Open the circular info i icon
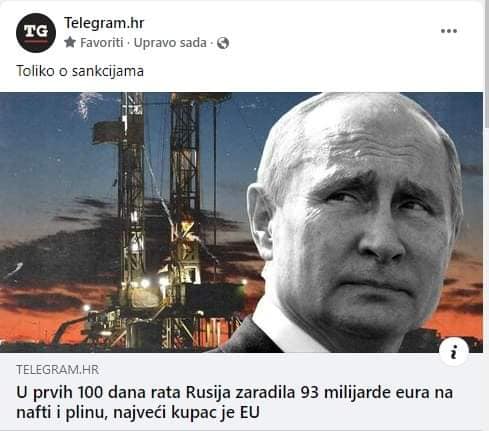The image size is (489, 431). click(454, 352)
